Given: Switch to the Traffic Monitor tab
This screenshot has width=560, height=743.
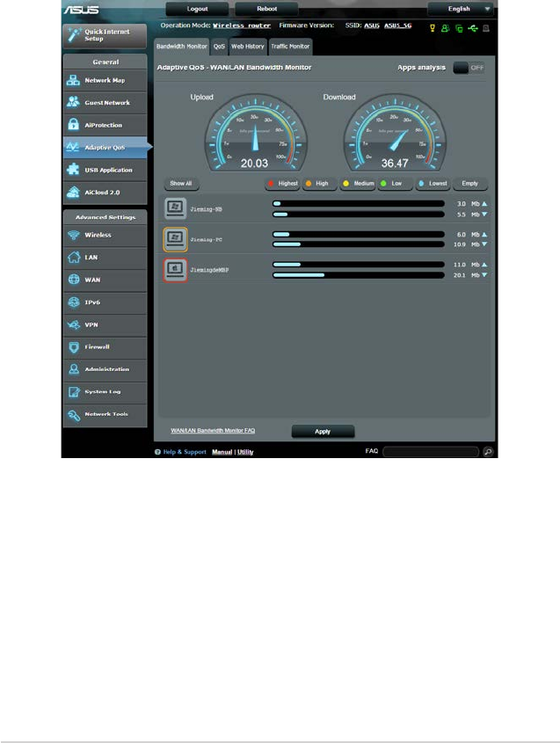Looking at the screenshot, I should pos(290,47).
